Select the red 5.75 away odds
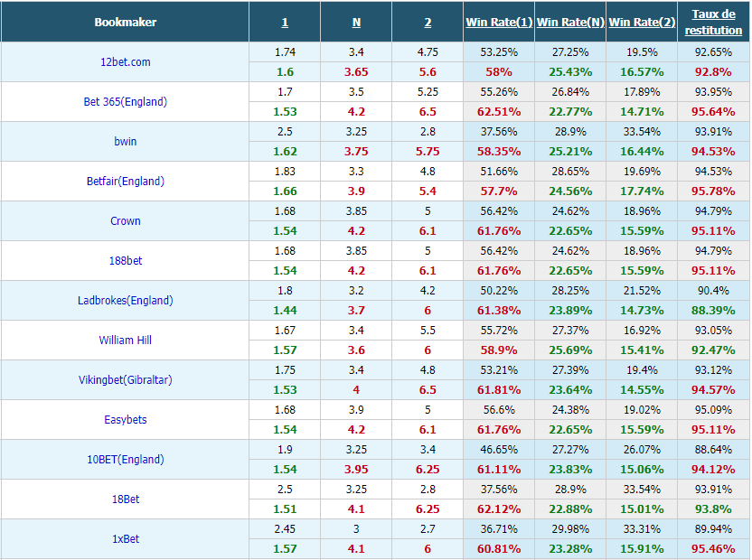Screen dimensions: 752x560 [x=428, y=152]
